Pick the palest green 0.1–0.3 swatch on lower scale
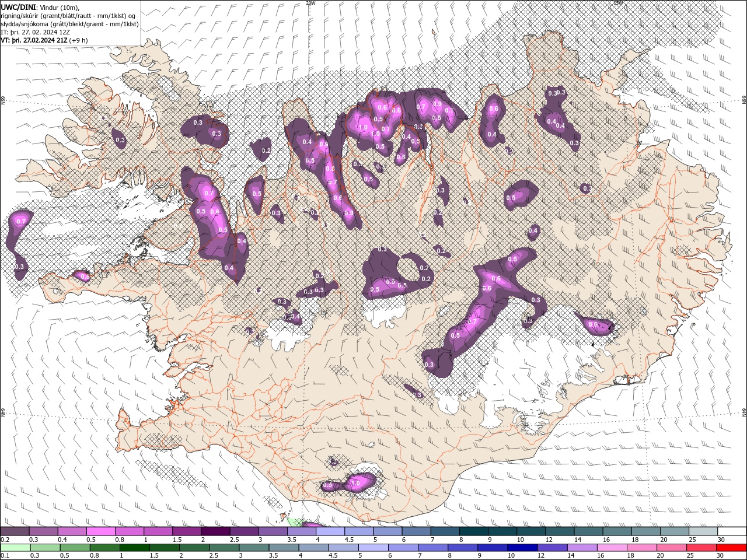 coord(15,548)
